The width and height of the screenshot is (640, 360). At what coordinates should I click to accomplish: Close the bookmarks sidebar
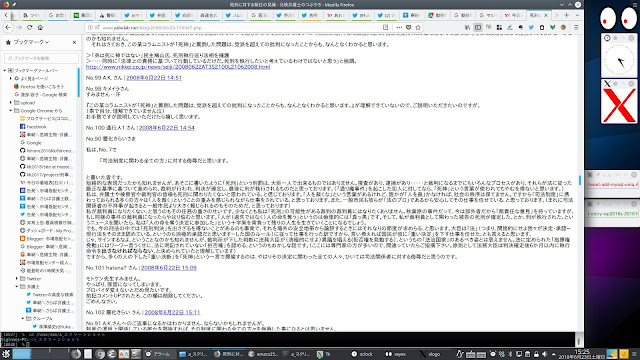tap(74, 42)
